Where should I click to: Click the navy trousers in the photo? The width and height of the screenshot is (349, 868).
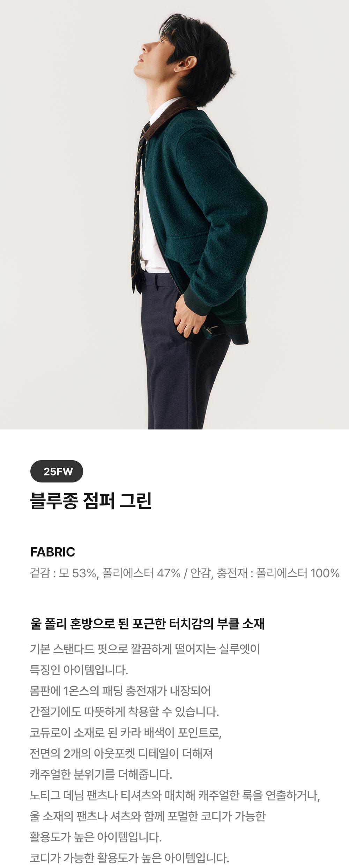point(183,352)
